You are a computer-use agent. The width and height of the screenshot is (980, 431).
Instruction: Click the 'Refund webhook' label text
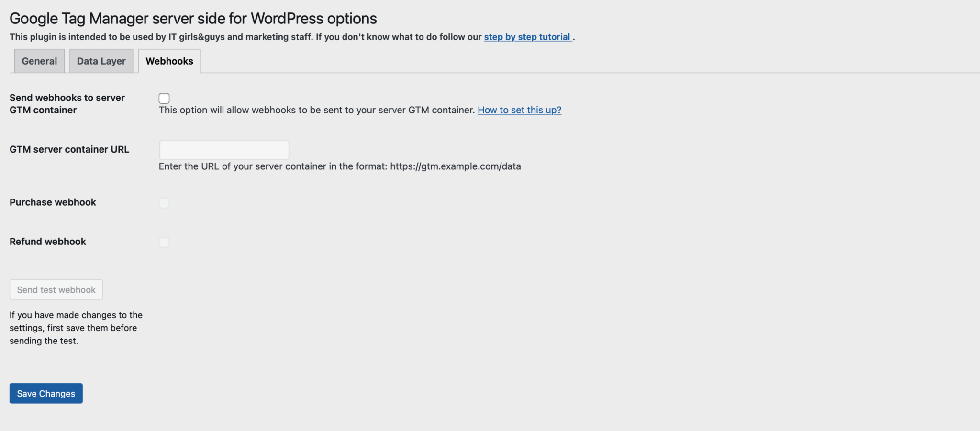pos(48,242)
